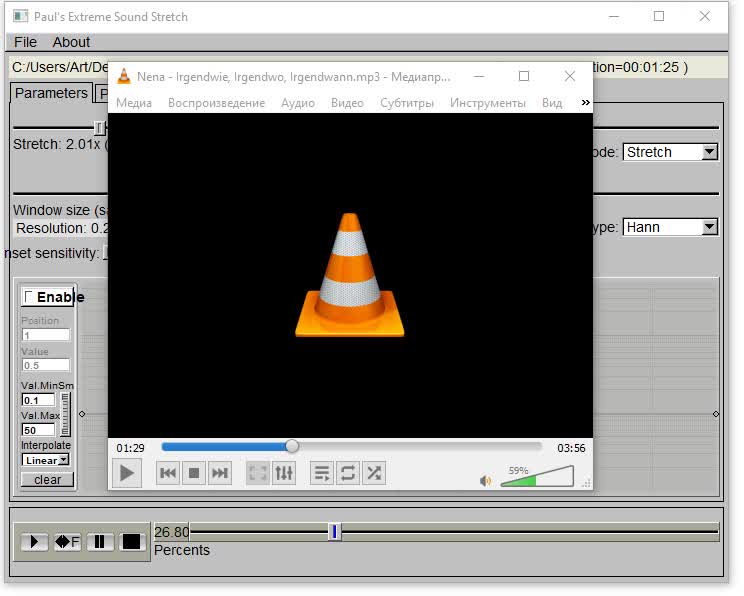Click the VLC play button
Screen dimensions: 744x596
click(x=127, y=473)
